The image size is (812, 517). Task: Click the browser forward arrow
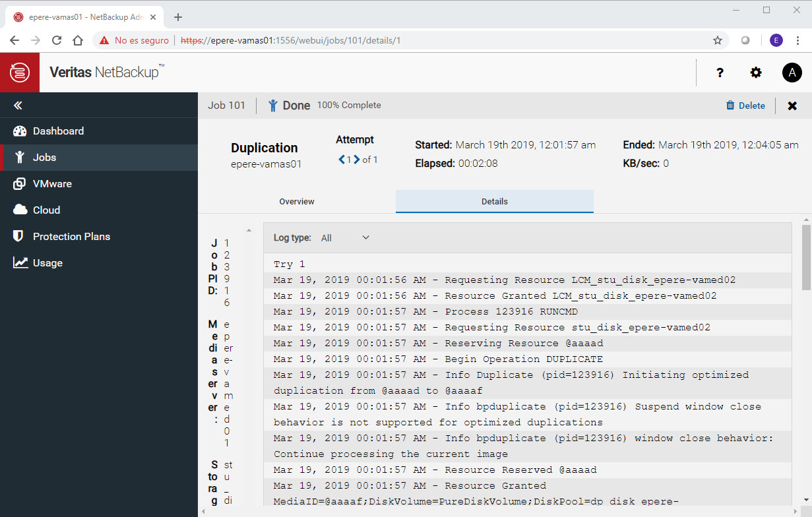coord(36,40)
